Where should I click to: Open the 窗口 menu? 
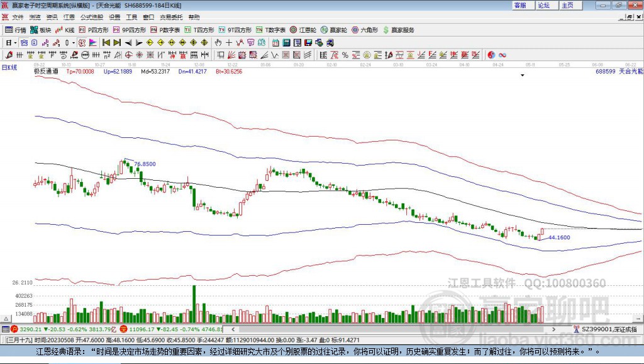click(148, 17)
